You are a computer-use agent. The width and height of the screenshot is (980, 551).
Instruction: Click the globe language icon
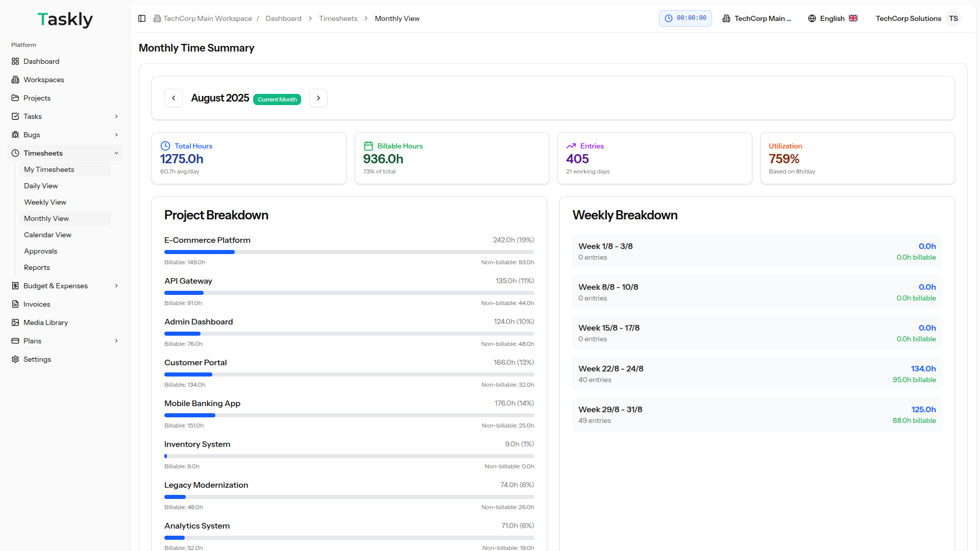coord(812,18)
